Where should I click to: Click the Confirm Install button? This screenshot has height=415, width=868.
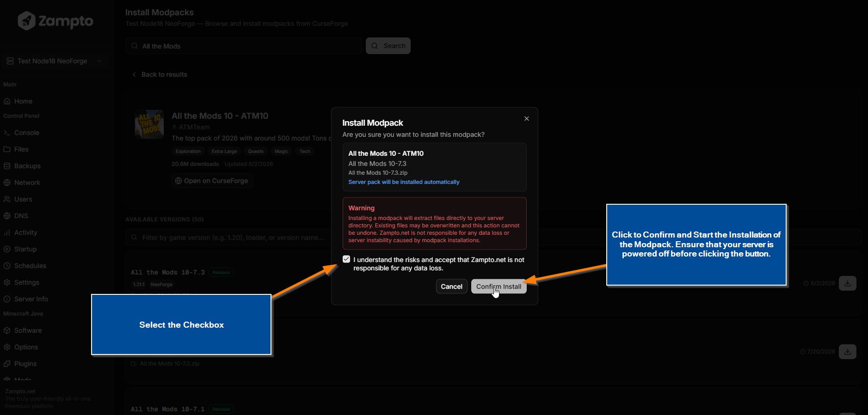click(x=499, y=287)
